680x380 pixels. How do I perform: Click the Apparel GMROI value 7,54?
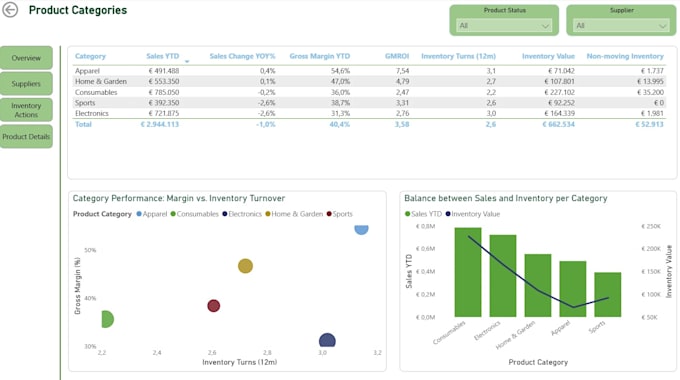(402, 71)
